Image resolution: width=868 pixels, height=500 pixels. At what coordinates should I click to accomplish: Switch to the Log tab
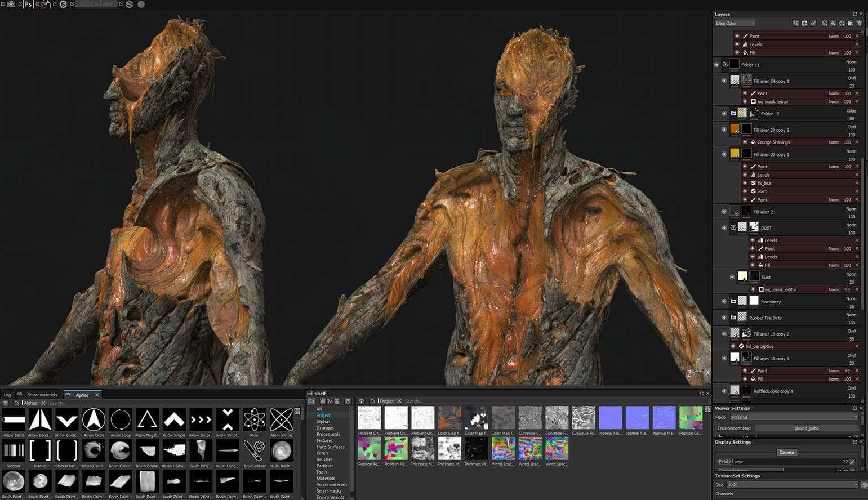pos(7,395)
